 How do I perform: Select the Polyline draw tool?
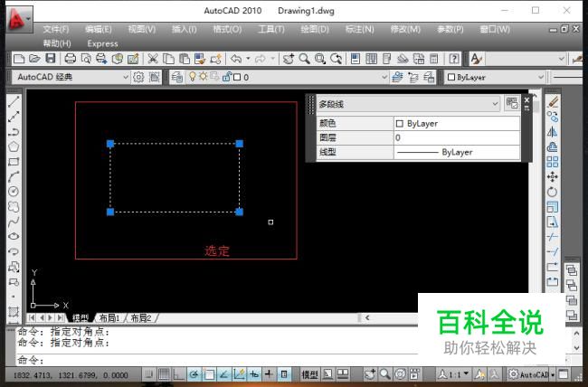[x=14, y=132]
